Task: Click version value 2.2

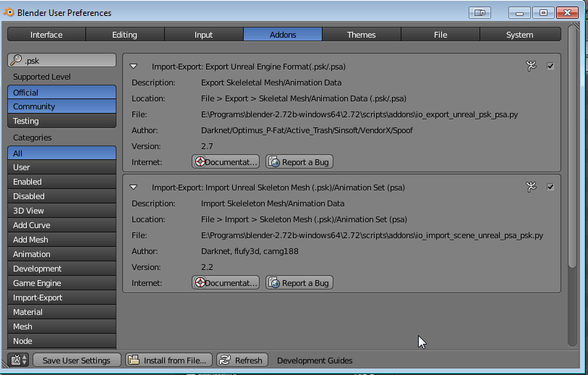Action: pyautogui.click(x=207, y=267)
